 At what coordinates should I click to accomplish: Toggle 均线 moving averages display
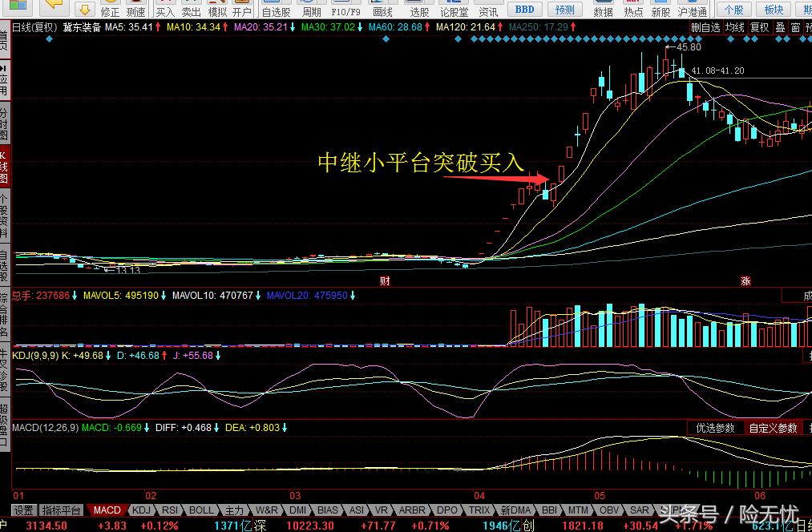735,27
